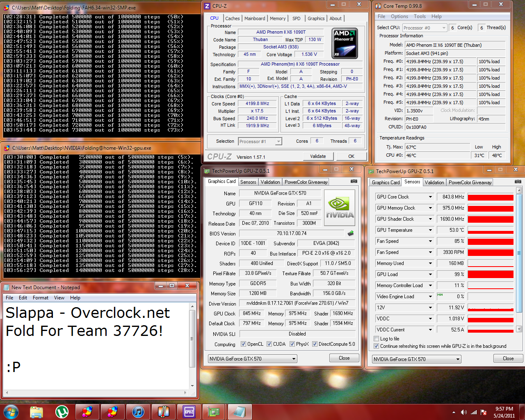Open Validation tab in left GPU-Z window

pos(270,182)
